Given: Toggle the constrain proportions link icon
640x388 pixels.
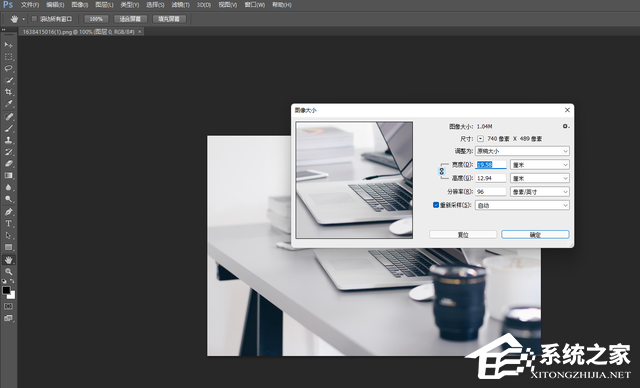Looking at the screenshot, I should tap(441, 171).
